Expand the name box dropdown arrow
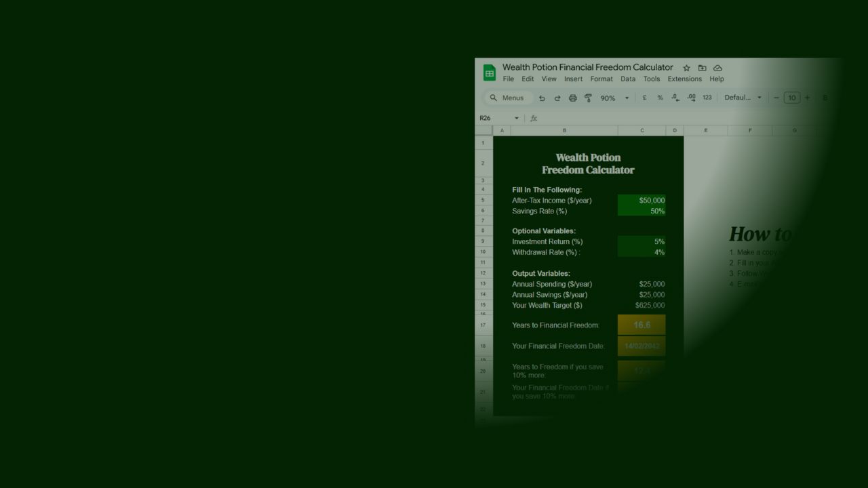The height and width of the screenshot is (488, 868). pyautogui.click(x=517, y=118)
